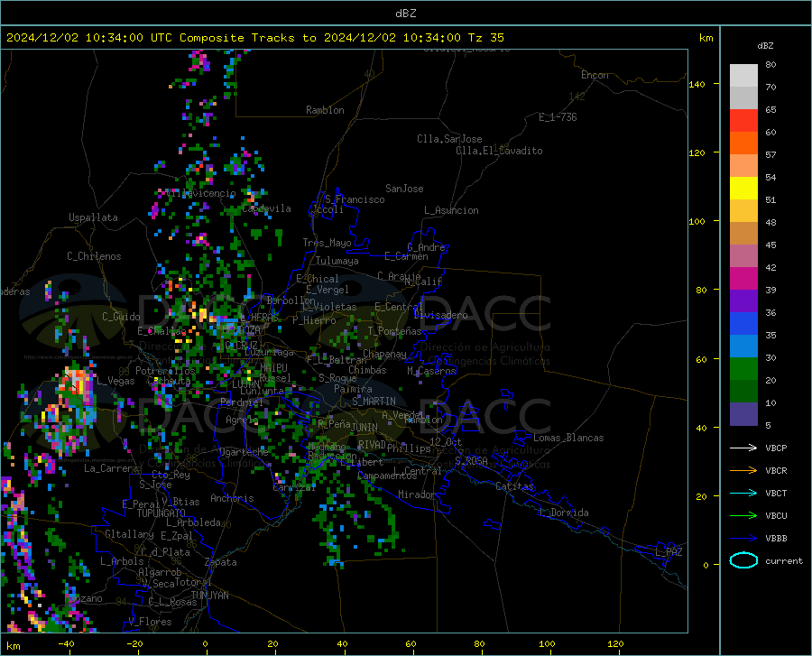Click the Encon place label
This screenshot has height=656, width=812.
tap(595, 75)
